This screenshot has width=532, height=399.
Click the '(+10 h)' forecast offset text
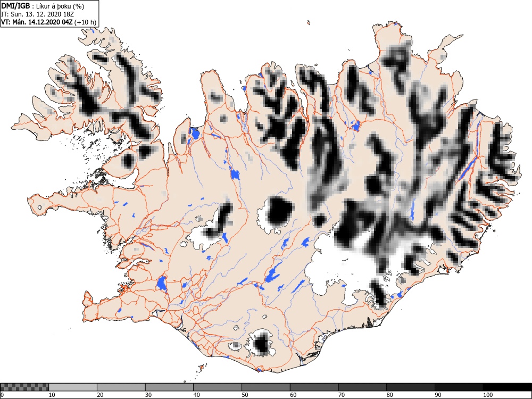click(85, 22)
